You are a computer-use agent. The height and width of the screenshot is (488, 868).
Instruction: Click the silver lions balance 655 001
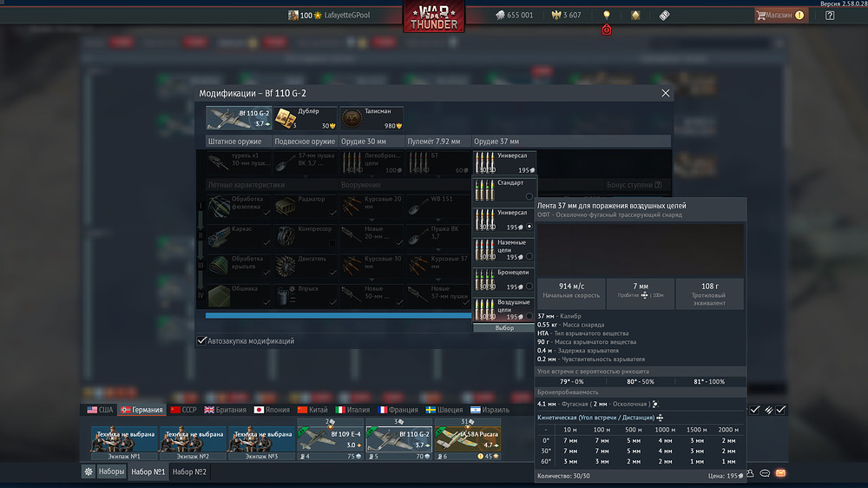pyautogui.click(x=514, y=15)
